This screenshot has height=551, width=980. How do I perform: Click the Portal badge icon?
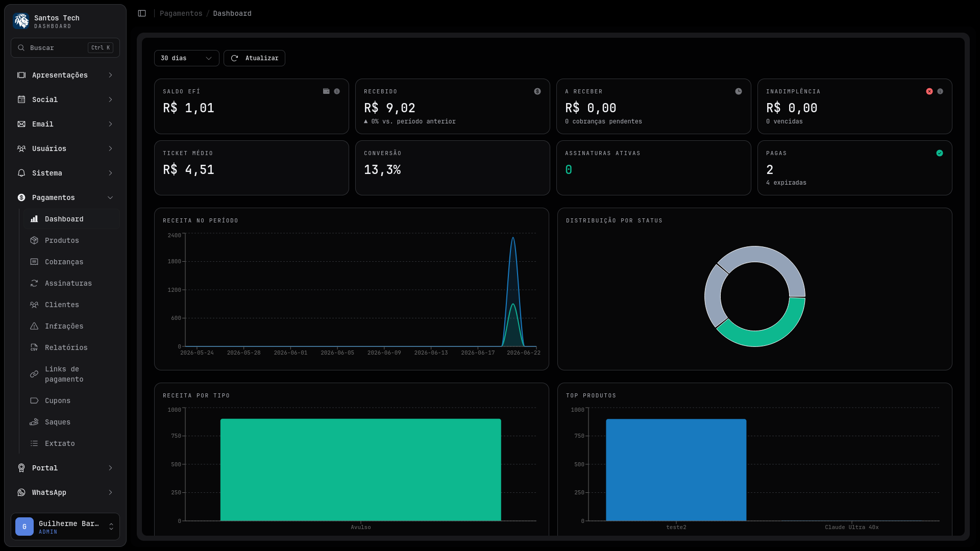coord(21,468)
